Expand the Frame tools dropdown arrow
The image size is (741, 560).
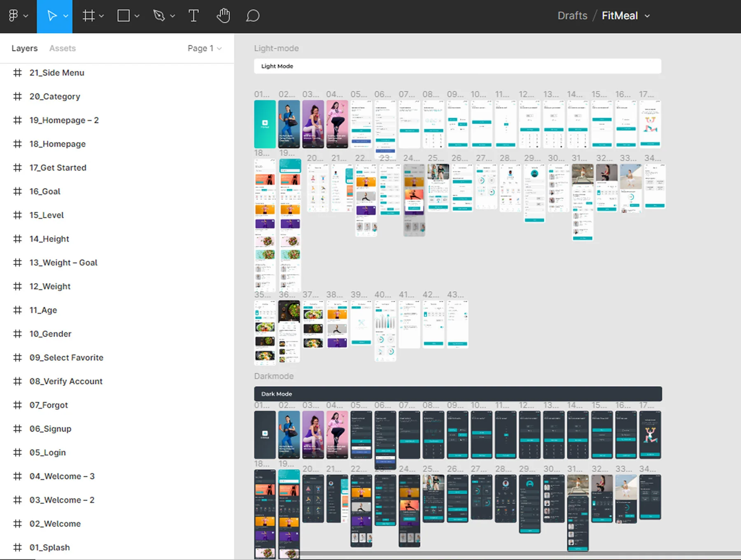pos(101,16)
